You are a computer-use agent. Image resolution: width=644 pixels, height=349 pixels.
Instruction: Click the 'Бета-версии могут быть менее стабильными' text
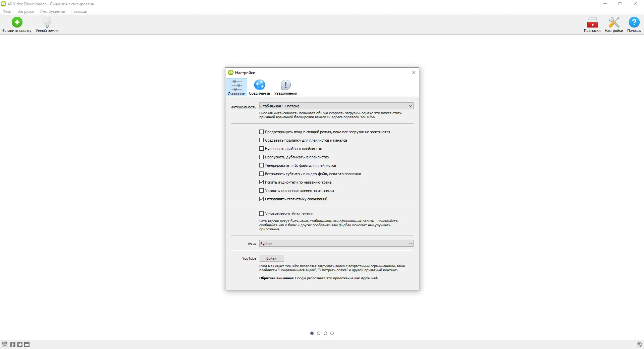tap(329, 225)
